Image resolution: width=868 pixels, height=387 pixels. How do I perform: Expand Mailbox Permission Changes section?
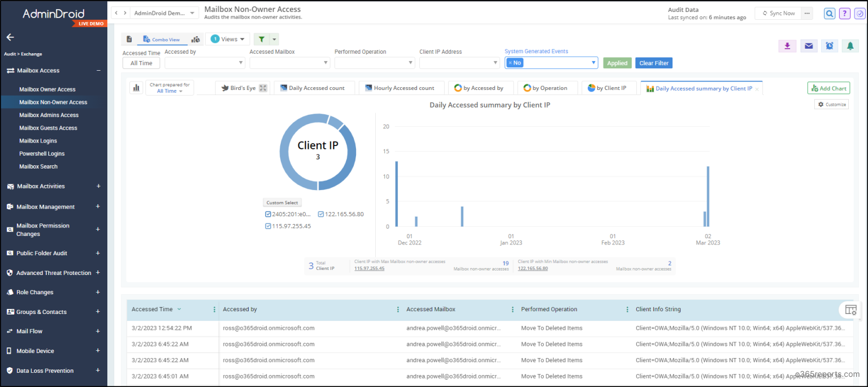98,230
